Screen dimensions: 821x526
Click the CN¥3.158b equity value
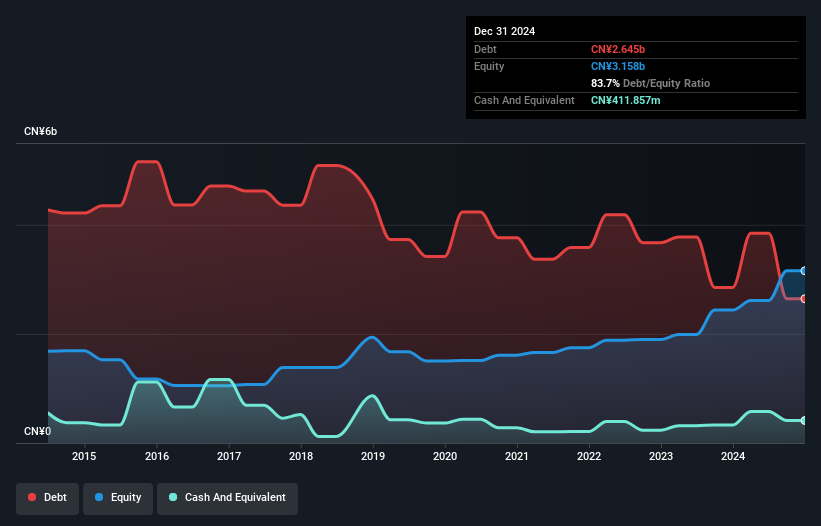point(618,66)
